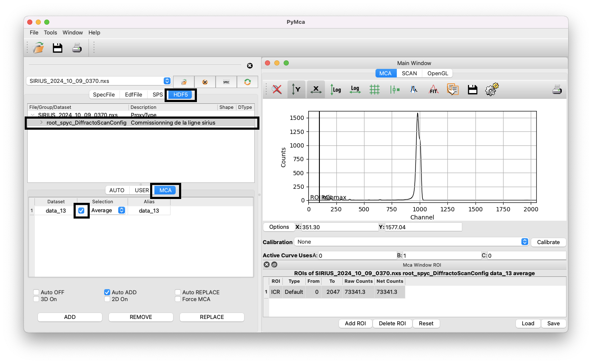
Task: Open the Average selection dropdown for data_13
Action: coord(108,210)
